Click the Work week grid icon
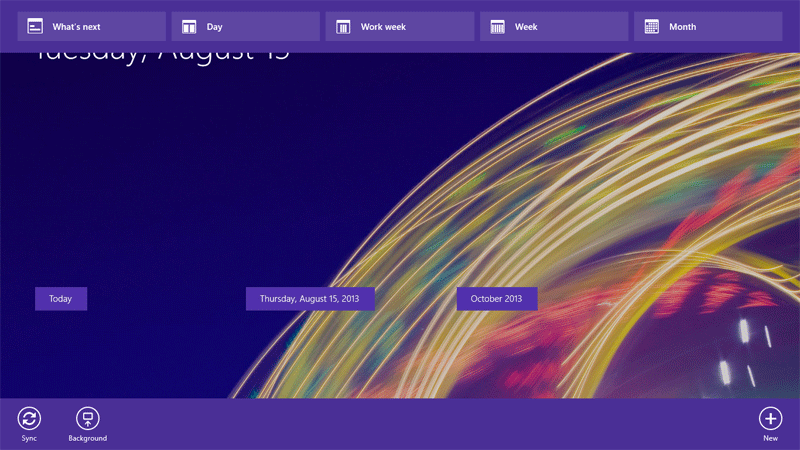 (343, 27)
